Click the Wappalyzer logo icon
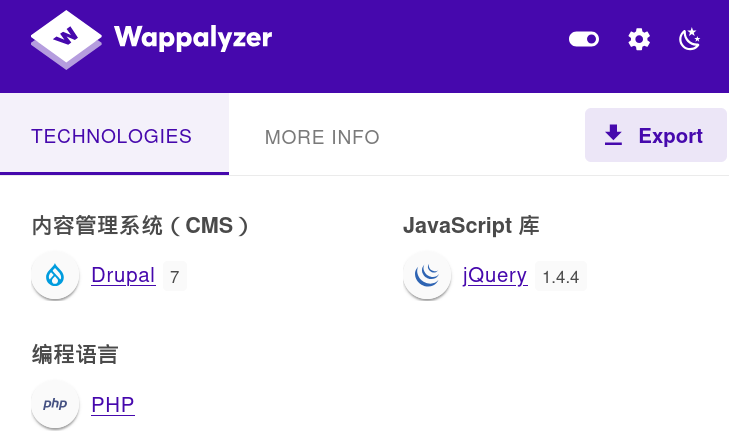 [x=67, y=38]
